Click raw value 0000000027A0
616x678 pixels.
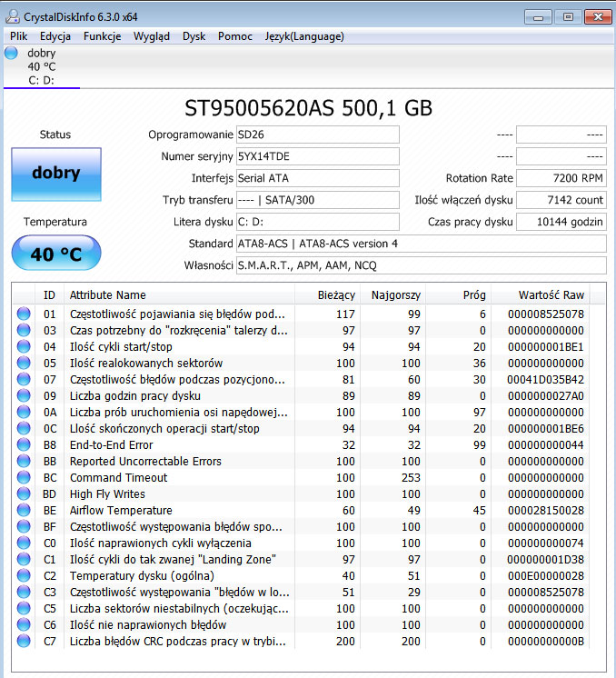tap(546, 395)
